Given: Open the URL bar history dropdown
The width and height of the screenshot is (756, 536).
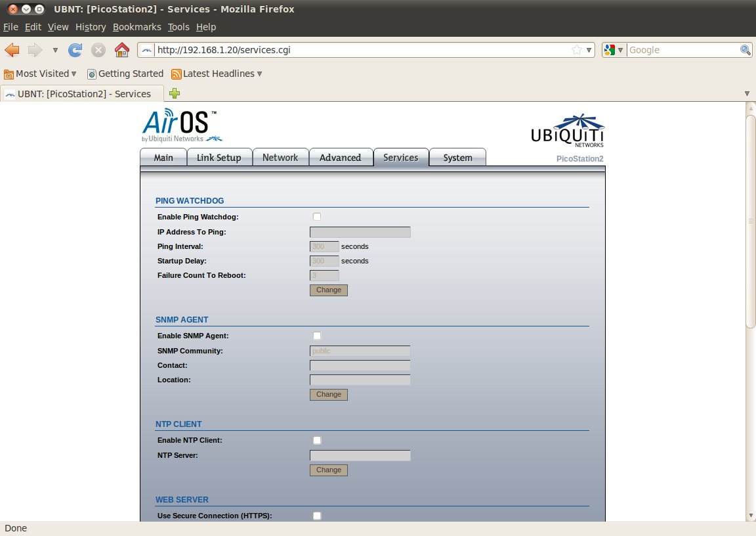Looking at the screenshot, I should pos(589,50).
